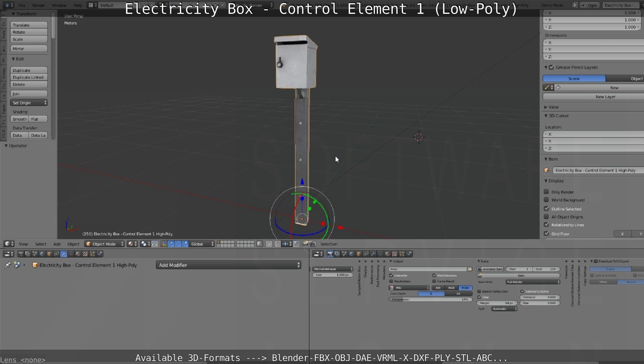Open the Add Modifier dropdown
Viewport: 644px width, 364px height.
[228, 265]
